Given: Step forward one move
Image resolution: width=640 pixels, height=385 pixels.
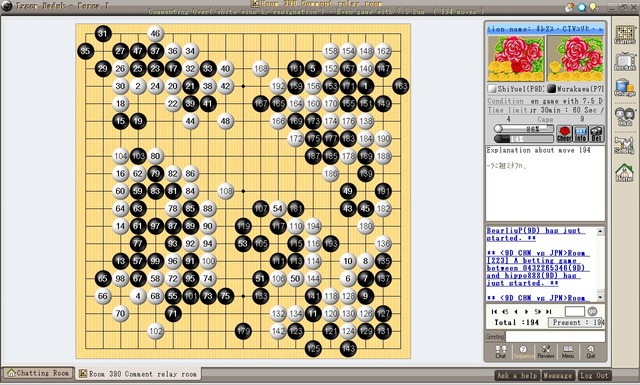Looking at the screenshot, I should 527,312.
